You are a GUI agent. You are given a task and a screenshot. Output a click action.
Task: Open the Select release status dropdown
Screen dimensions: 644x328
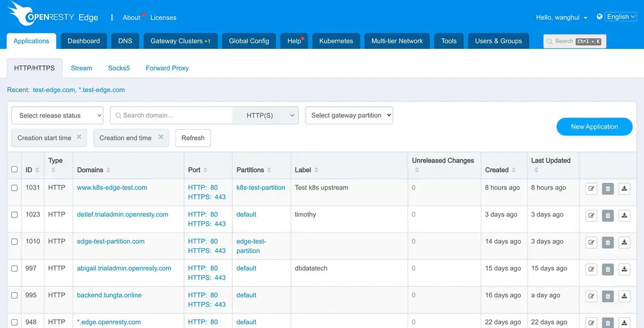57,116
